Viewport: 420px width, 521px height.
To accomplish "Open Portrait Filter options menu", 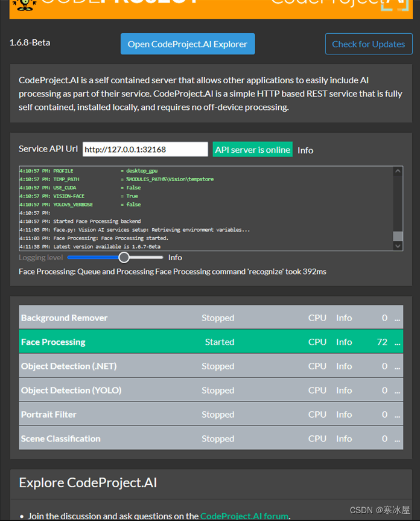I will (x=397, y=415).
